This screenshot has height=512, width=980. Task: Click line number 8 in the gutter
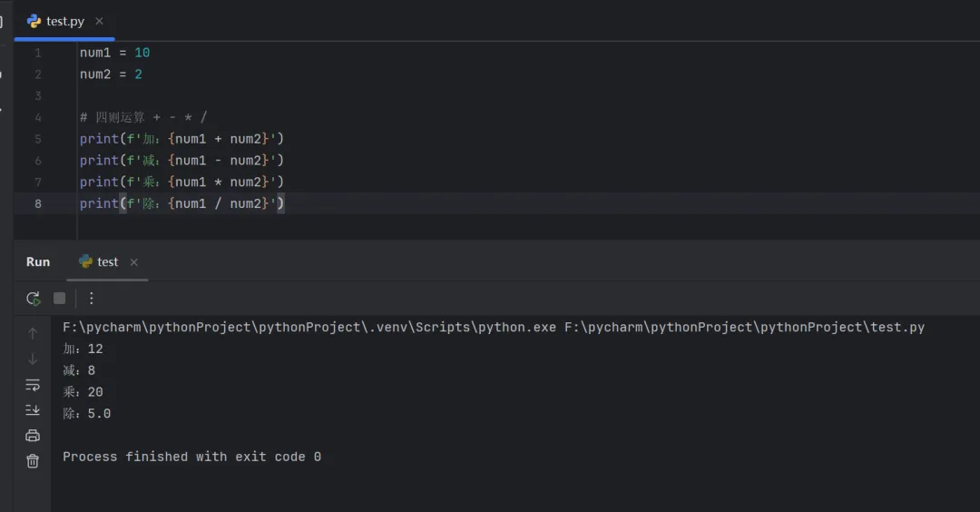click(x=38, y=203)
